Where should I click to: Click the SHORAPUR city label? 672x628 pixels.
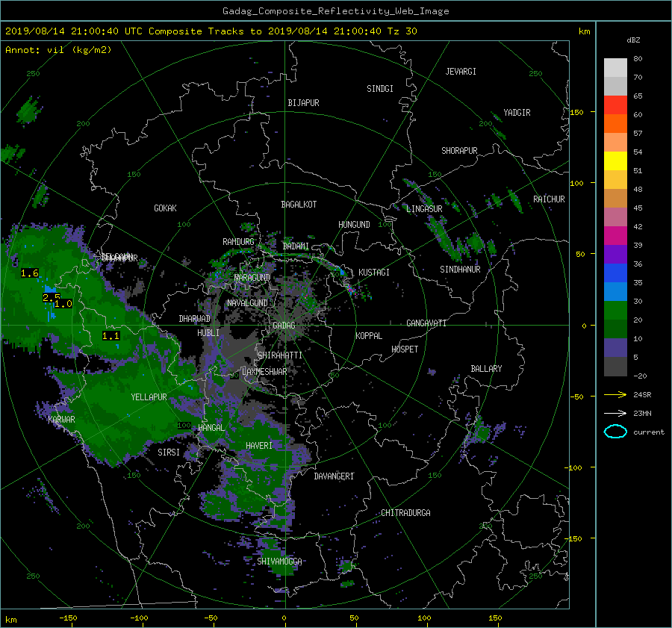click(x=459, y=150)
